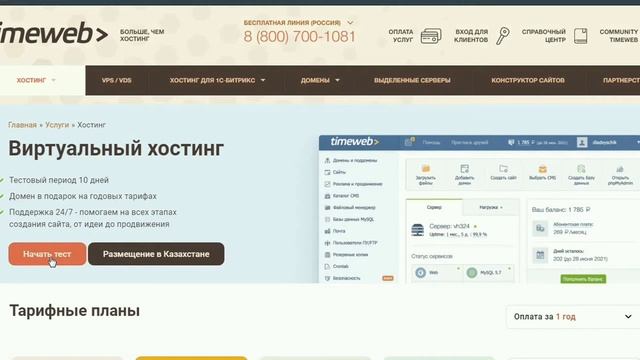
Task: Switch to the Нагрузка tab in the panel preview
Action: [x=491, y=207]
